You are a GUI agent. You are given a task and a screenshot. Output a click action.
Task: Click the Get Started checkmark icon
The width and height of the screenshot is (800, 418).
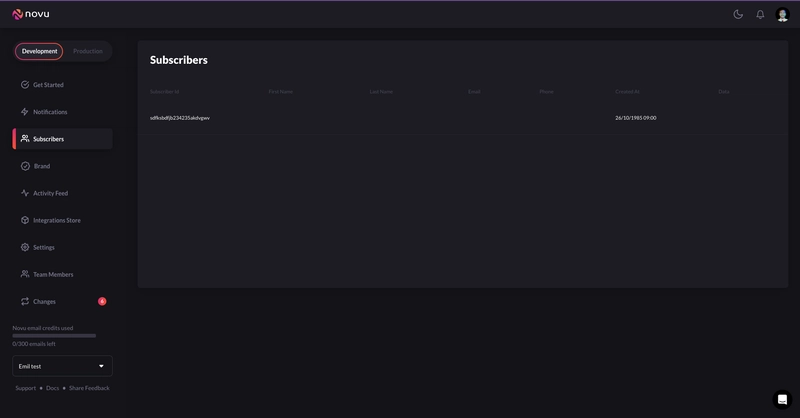[x=25, y=85]
